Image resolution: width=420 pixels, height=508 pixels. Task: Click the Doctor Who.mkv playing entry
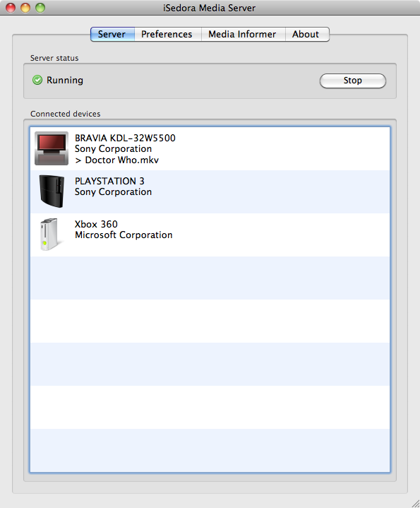(116, 160)
